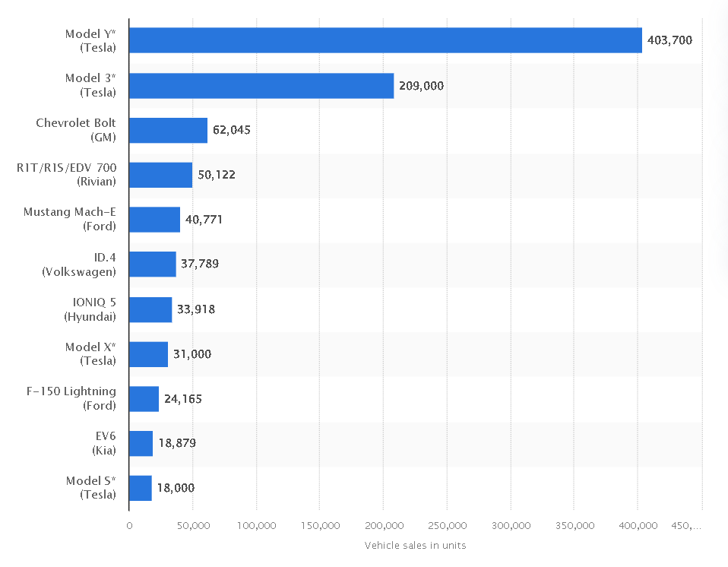Click the 'Mustang Mach-E (Ford)' axis label
Screen dimensions: 728x567
point(70,219)
